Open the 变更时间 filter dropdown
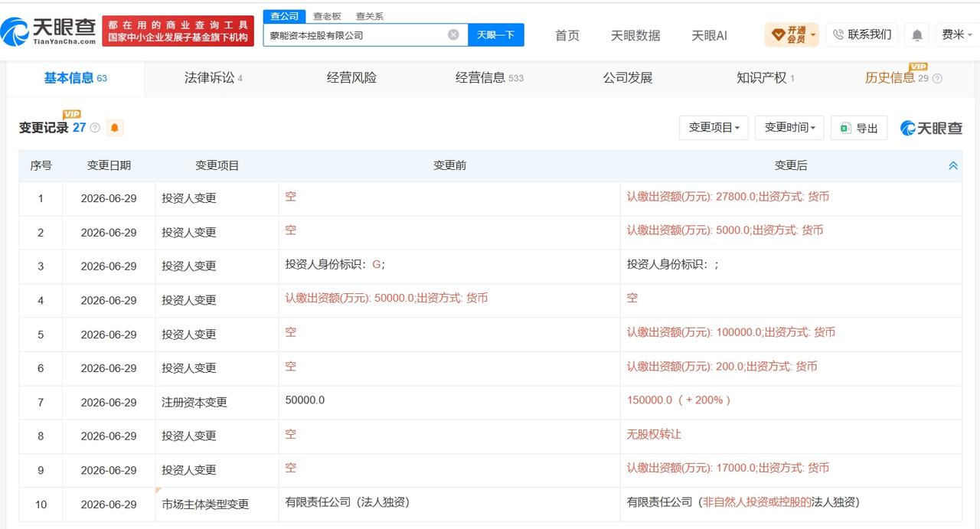Viewport: 980px width, 529px height. 789,128
